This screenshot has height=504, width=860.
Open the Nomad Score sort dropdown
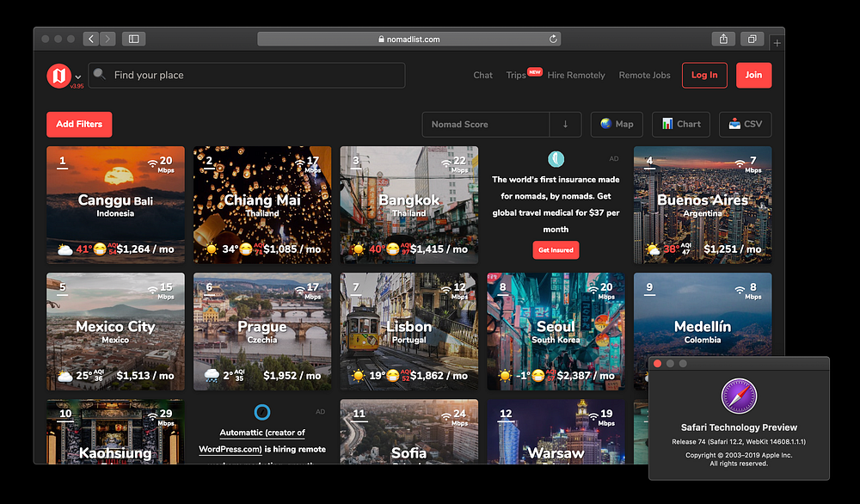[x=486, y=124]
